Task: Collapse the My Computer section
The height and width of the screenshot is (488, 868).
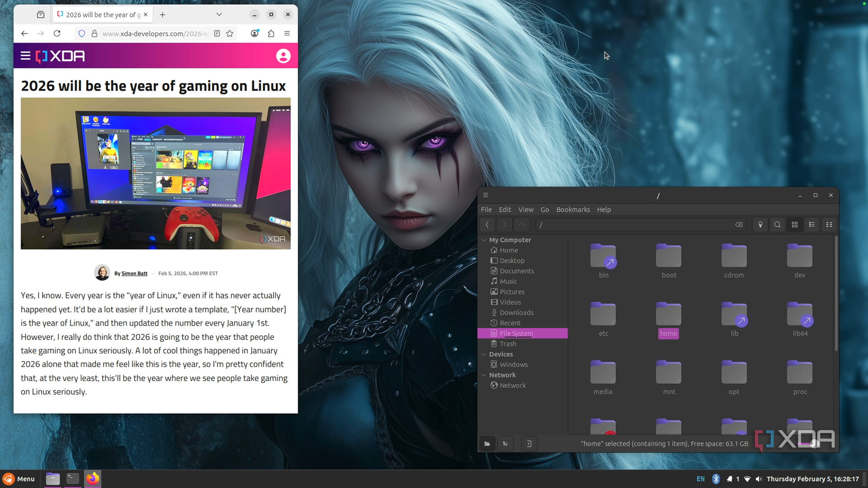Action: pos(484,240)
